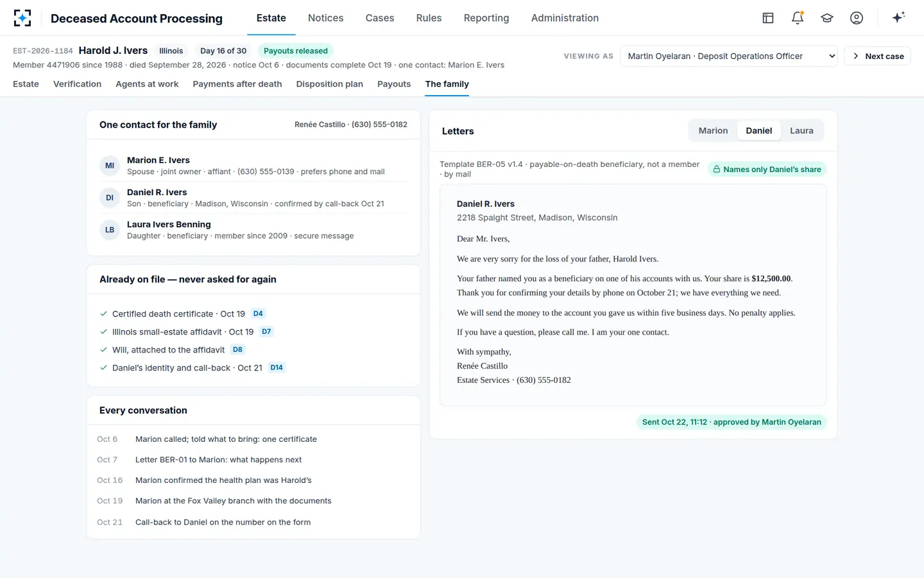The width and height of the screenshot is (924, 578).
Task: Click the app logo icon
Action: point(22,18)
